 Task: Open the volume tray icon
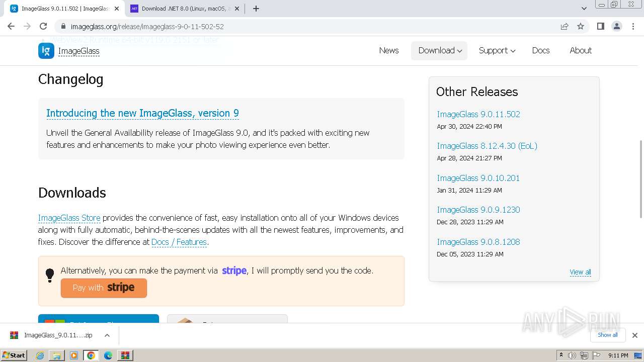(x=572, y=355)
